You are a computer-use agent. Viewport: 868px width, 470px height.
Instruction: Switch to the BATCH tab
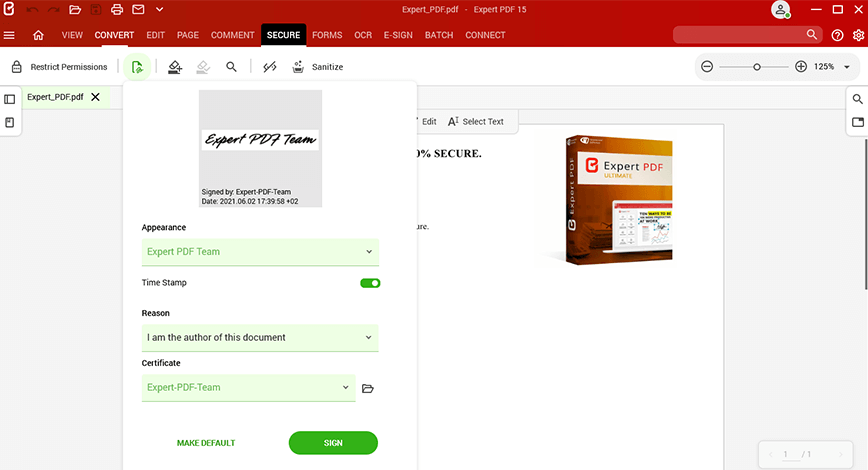pyautogui.click(x=439, y=35)
